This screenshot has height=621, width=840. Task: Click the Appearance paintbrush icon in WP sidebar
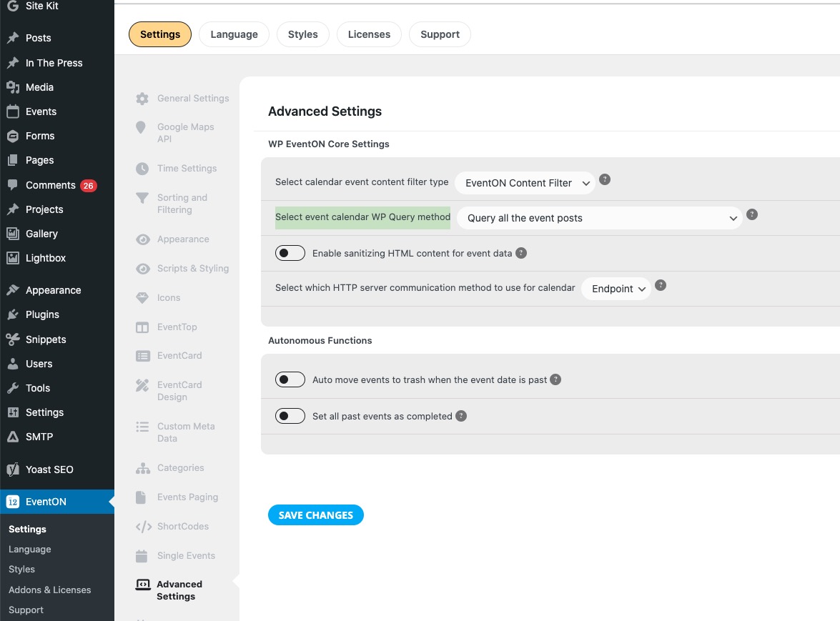point(13,290)
